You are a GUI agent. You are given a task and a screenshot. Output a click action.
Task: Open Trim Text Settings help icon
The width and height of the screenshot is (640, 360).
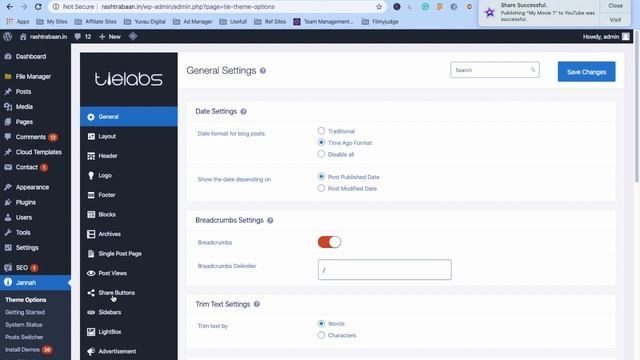(x=257, y=304)
